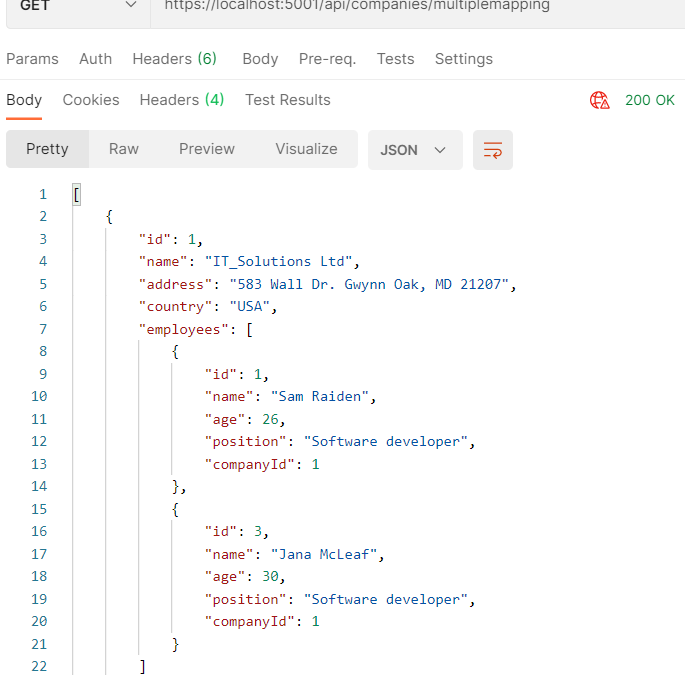Switch to Preview response view
685x675 pixels.
tap(207, 149)
